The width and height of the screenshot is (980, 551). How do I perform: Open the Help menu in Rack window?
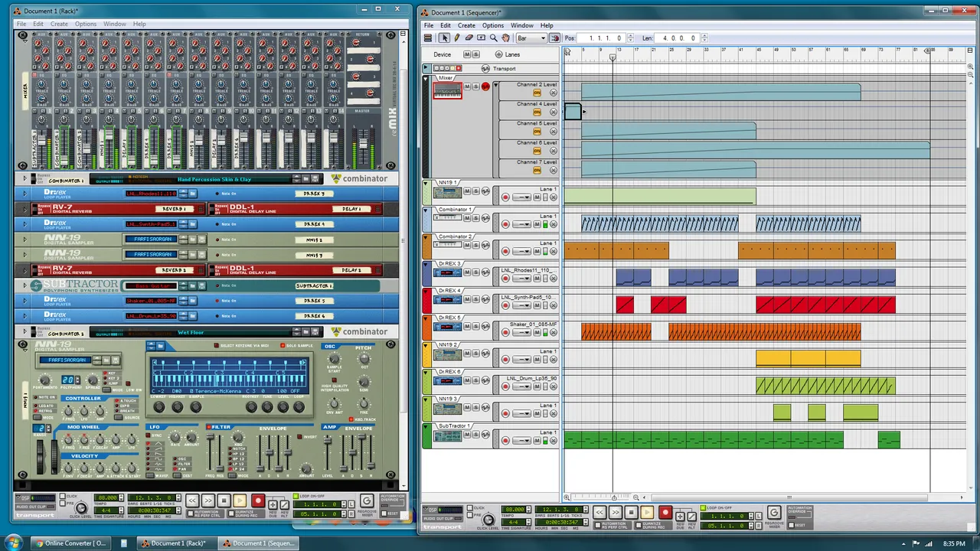[x=139, y=24]
